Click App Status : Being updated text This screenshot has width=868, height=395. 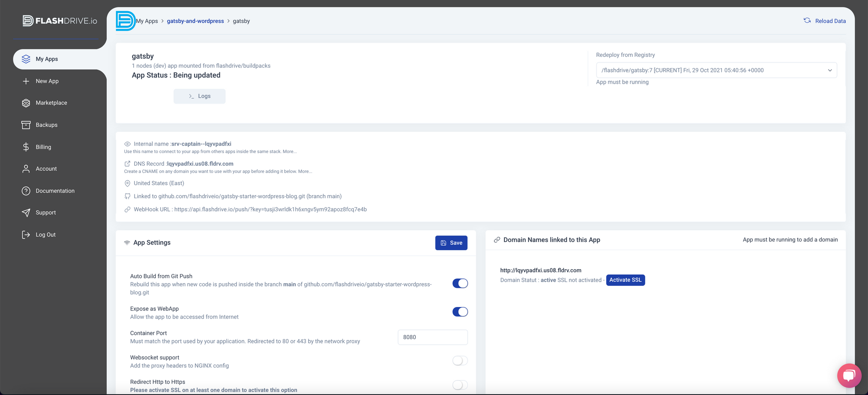click(176, 75)
